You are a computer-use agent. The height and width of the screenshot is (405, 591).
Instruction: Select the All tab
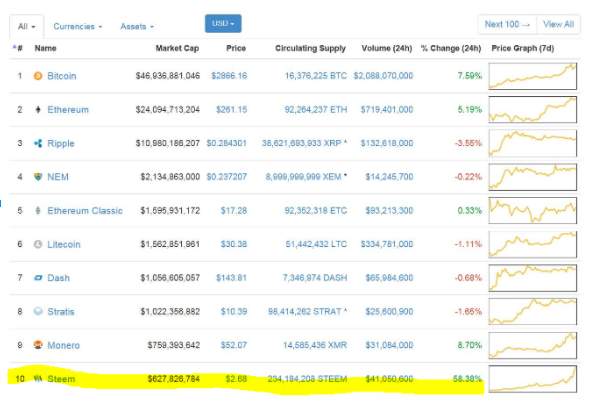point(26,27)
